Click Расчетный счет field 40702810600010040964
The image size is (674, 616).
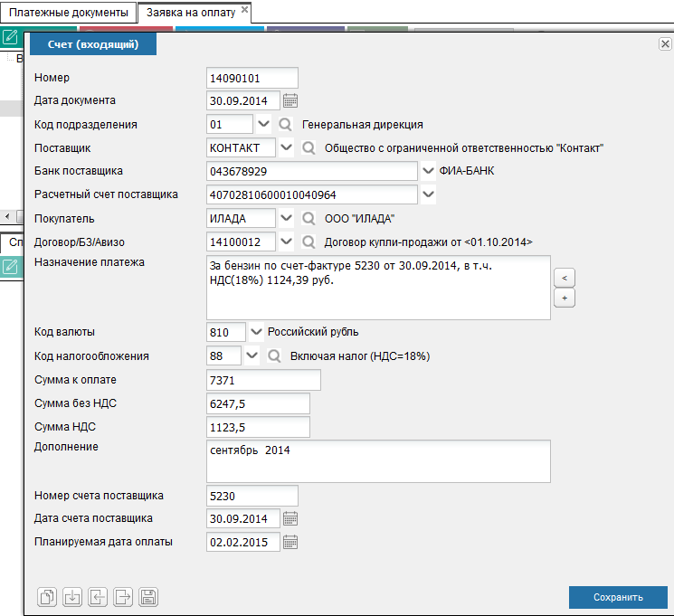[x=311, y=194]
